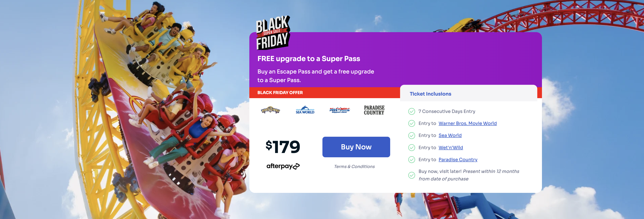Click checkmark beside Buy now, visit later
This screenshot has width=644, height=219.
pos(411,175)
